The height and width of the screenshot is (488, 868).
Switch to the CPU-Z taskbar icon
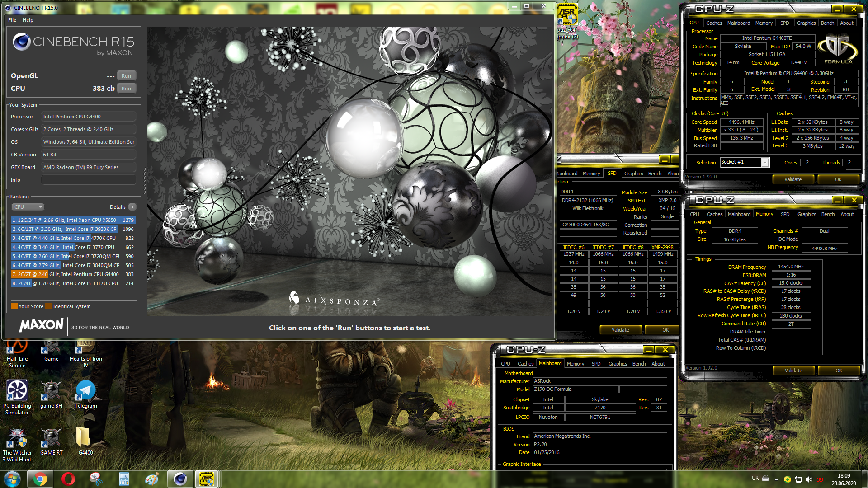207,479
